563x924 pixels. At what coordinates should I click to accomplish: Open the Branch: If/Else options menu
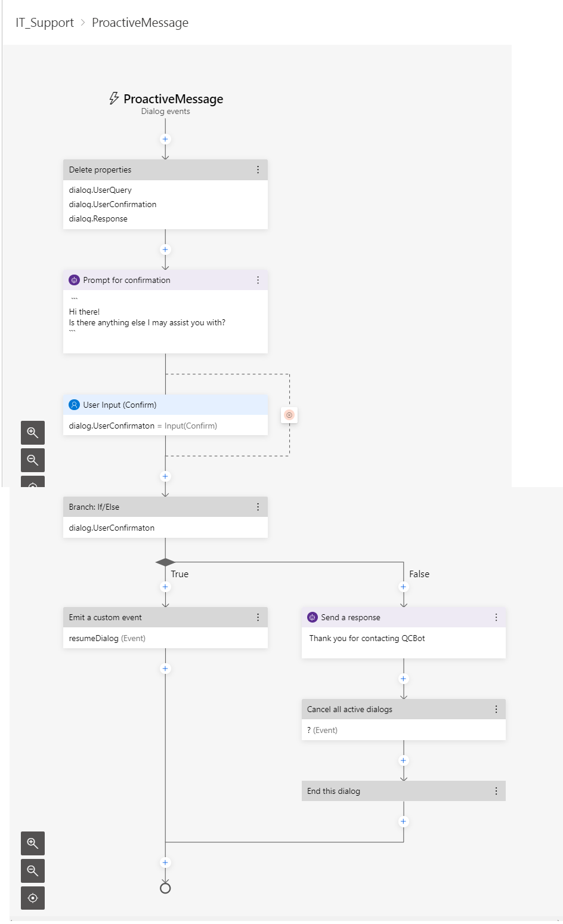click(x=258, y=506)
